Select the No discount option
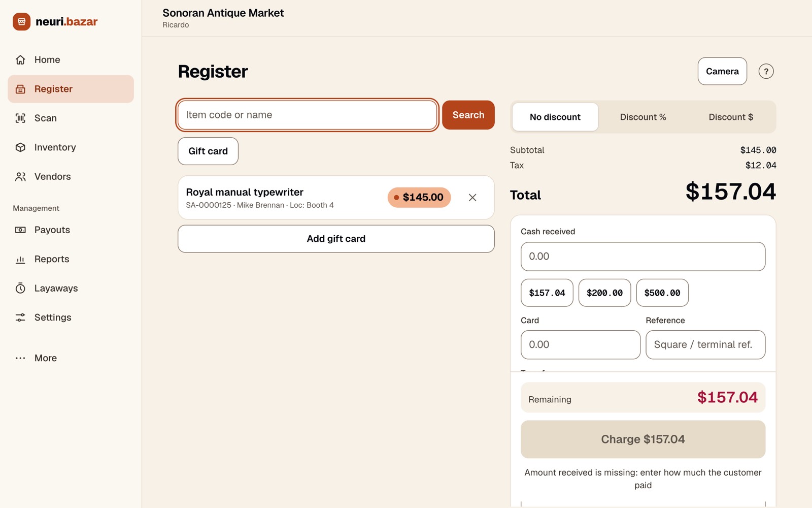Screen dimensions: 812x508 [x=555, y=117]
